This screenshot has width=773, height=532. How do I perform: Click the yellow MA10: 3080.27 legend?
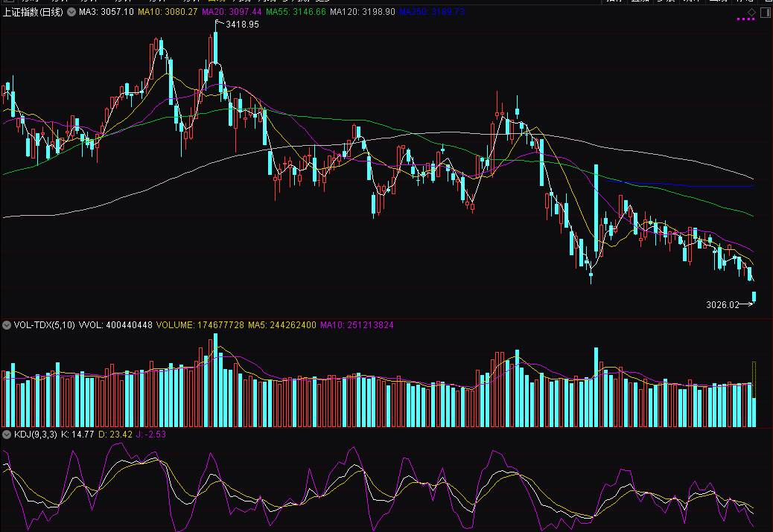168,13
